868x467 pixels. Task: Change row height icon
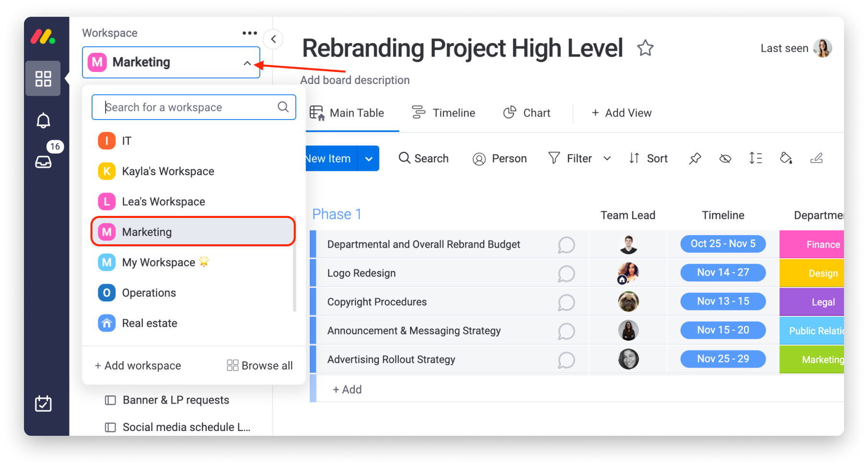[756, 158]
